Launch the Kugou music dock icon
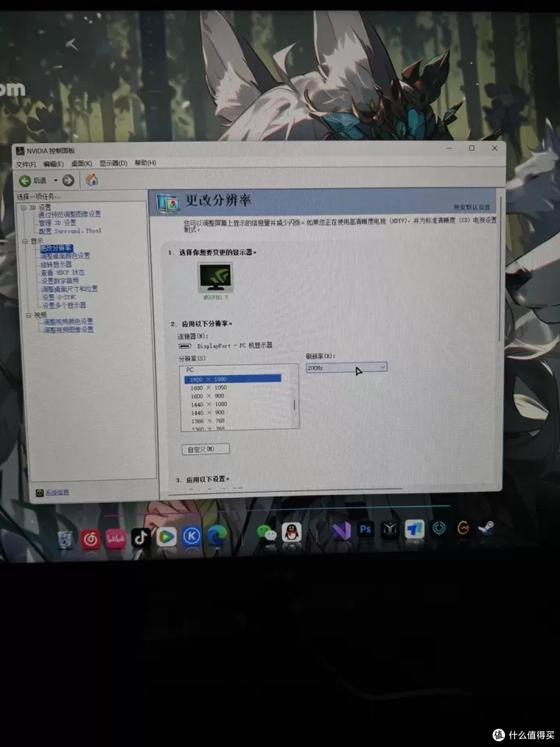The height and width of the screenshot is (747, 560). (191, 536)
